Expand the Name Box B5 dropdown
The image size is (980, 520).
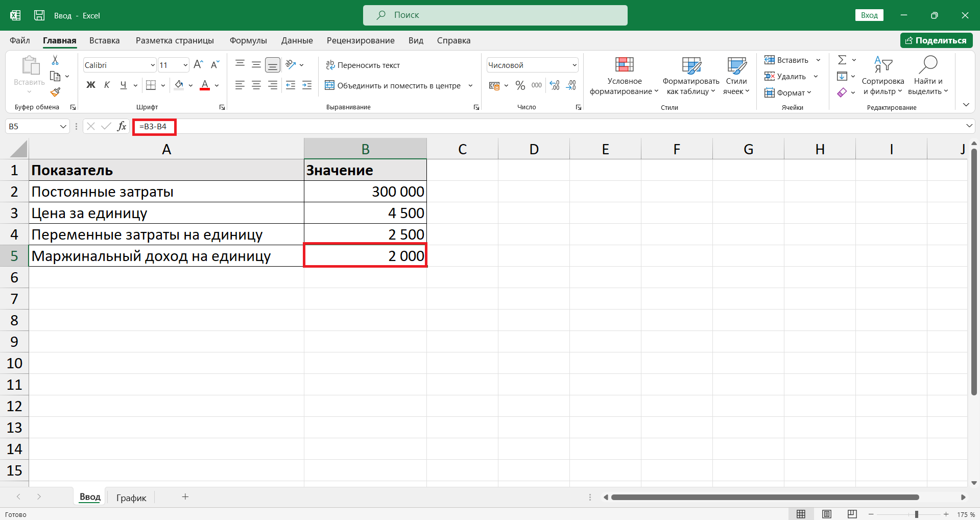pos(63,126)
